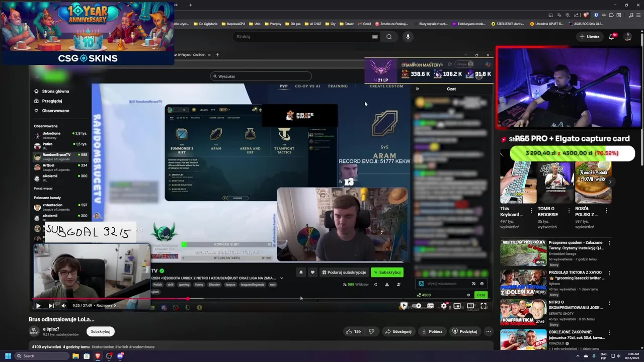The width and height of the screenshot is (644, 362).
Task: Dislike the video
Action: [372, 331]
